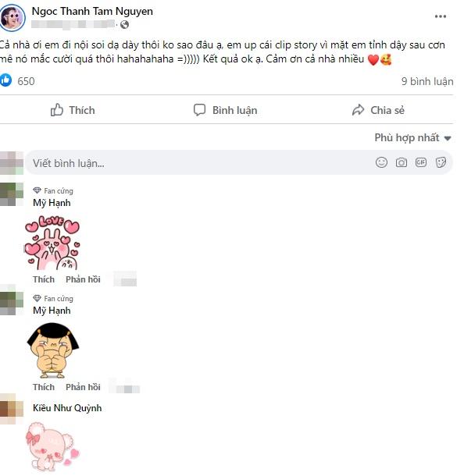Click the LOVE bunny sticker in first comment
464x476 pixels.
52,243
